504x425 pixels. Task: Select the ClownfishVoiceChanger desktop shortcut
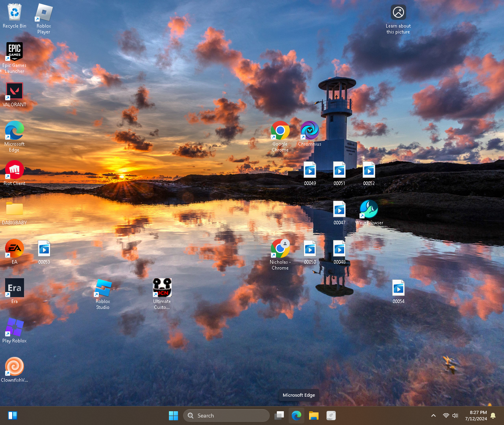15,367
